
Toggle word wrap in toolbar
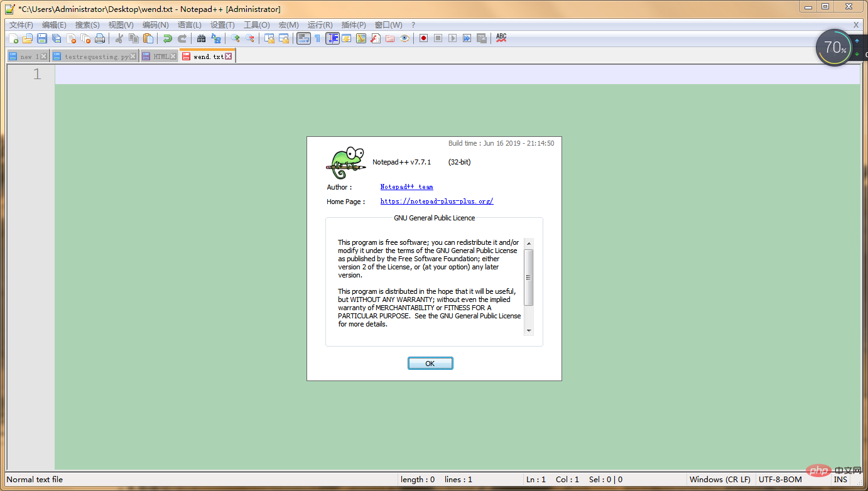coord(303,38)
